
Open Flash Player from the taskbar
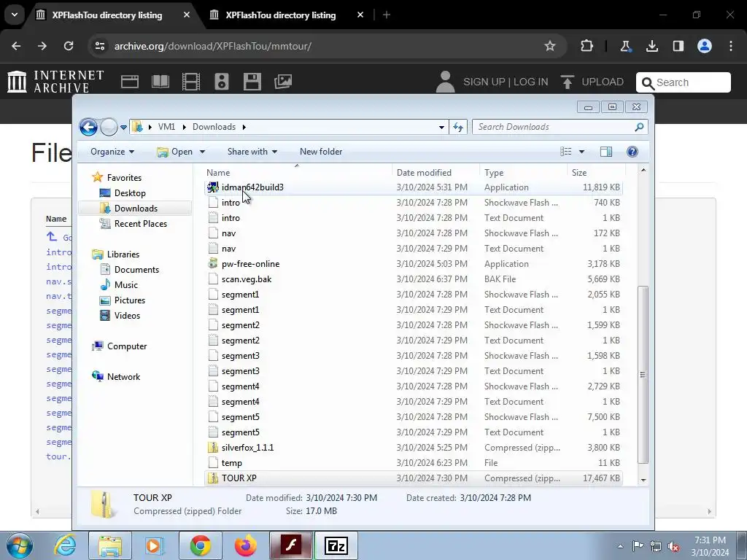[291, 545]
